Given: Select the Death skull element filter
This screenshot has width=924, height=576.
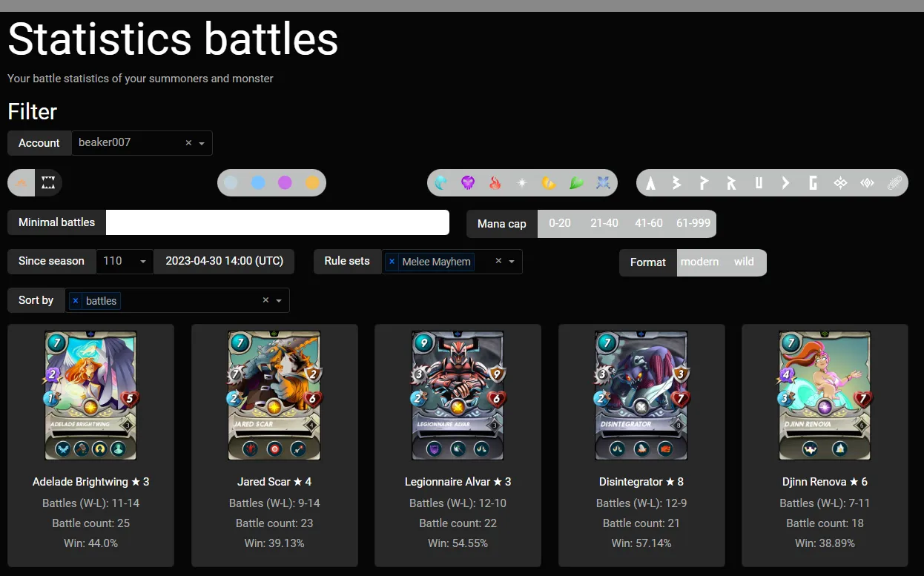Looking at the screenshot, I should click(x=468, y=183).
